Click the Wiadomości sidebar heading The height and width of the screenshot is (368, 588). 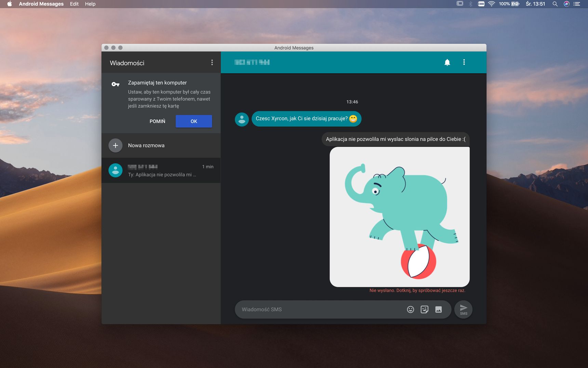point(127,63)
